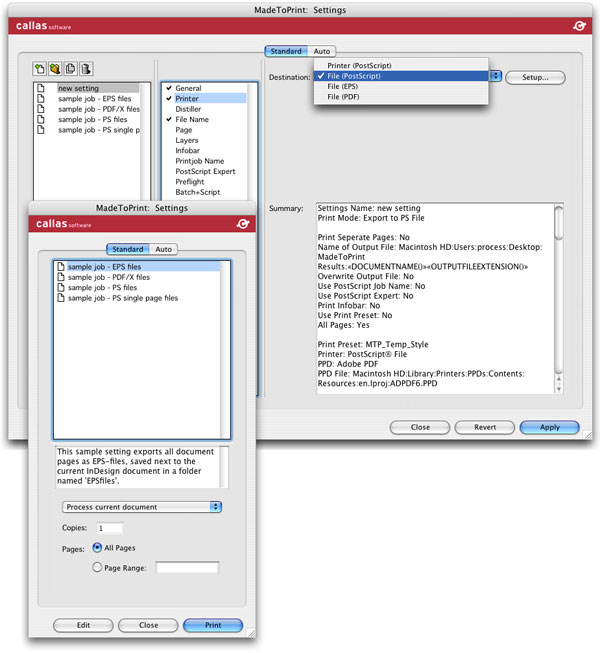
Task: Click document icon beside 'new setting' in large window
Action: point(41,88)
